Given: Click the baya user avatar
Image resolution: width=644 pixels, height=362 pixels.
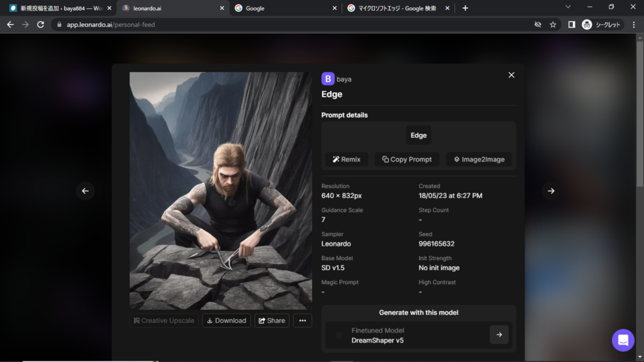Looking at the screenshot, I should click(x=328, y=79).
